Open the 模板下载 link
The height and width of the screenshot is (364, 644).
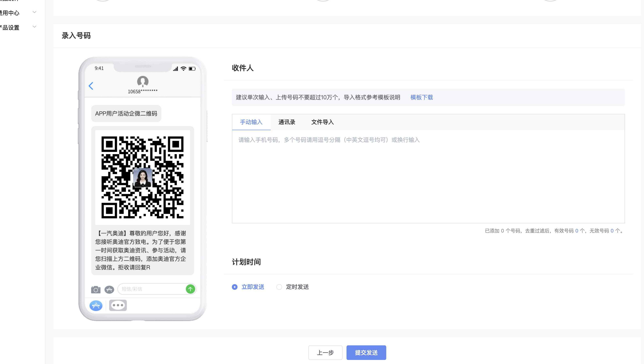tap(421, 97)
